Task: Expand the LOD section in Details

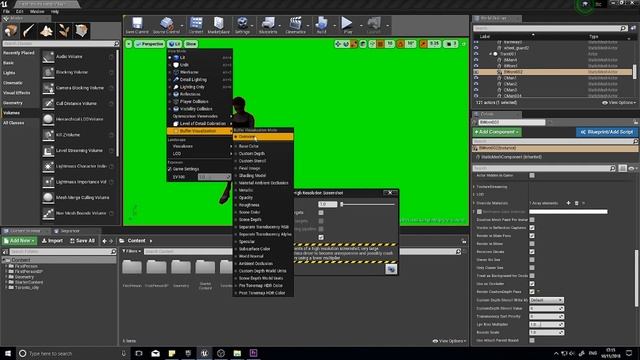Action: 474,195
